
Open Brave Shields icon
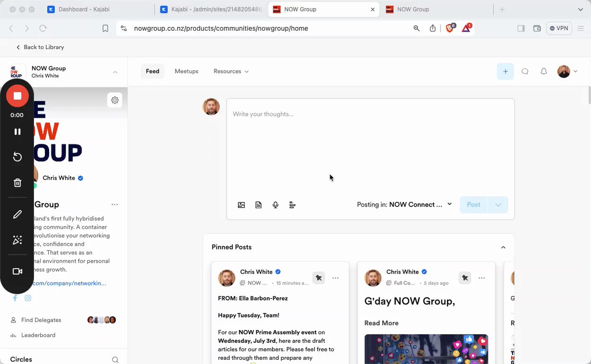coord(450,28)
